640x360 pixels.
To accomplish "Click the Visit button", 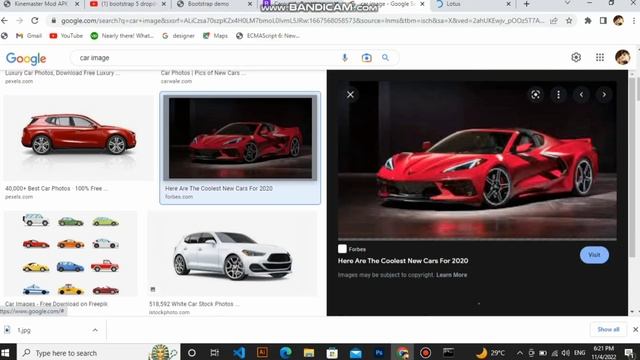I will [x=594, y=255].
